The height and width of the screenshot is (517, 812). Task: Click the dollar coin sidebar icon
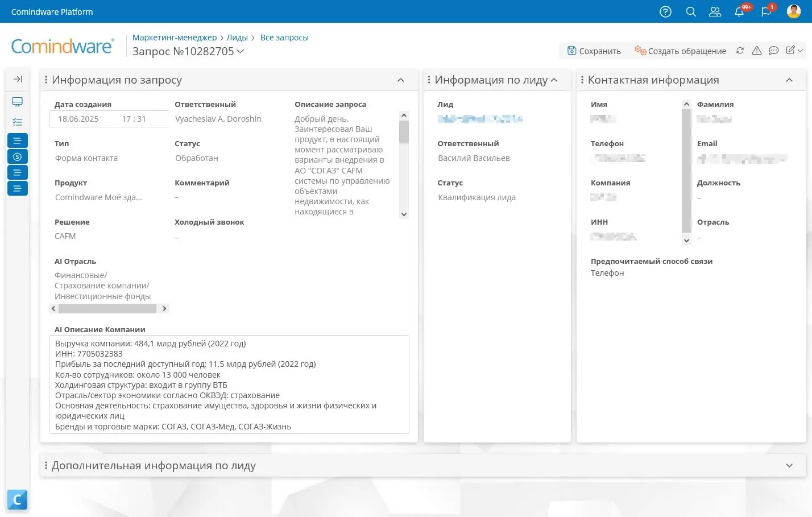[x=17, y=156]
